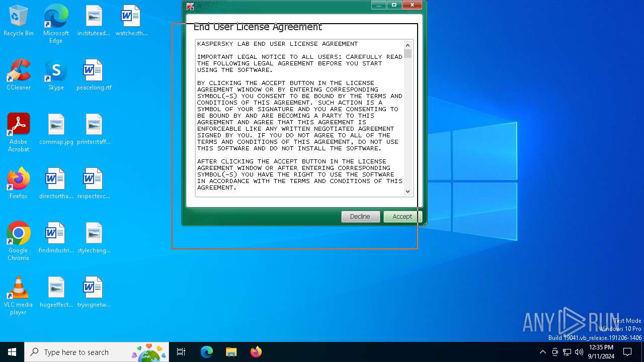Close the Kaspersky installer window
Image resolution: width=644 pixels, height=362 pixels.
(412, 5)
